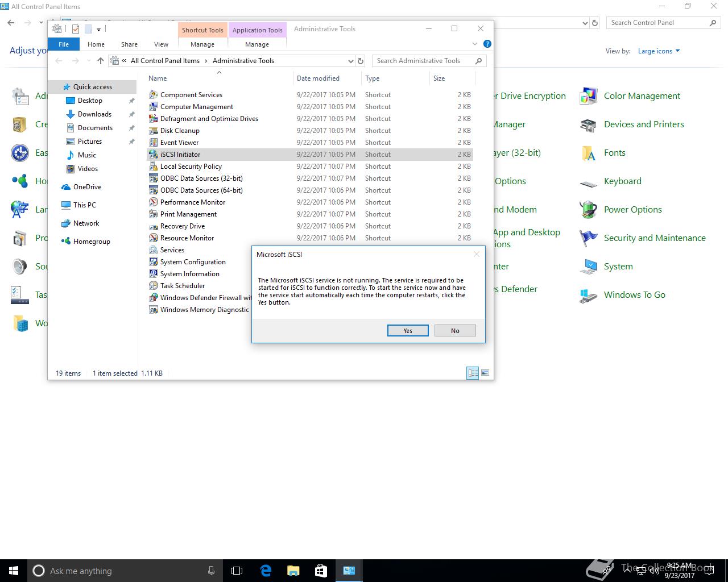Image resolution: width=728 pixels, height=582 pixels.
Task: Select the Services gear icon
Action: tap(153, 250)
